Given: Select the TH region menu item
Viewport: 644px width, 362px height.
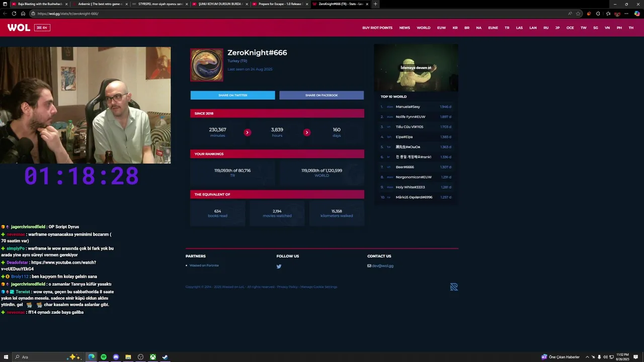Looking at the screenshot, I should [x=631, y=28].
